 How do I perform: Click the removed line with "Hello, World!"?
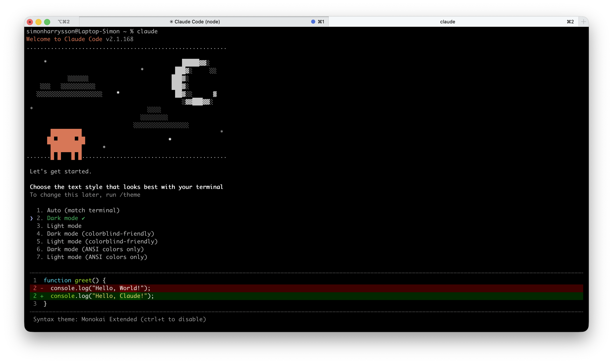306,288
